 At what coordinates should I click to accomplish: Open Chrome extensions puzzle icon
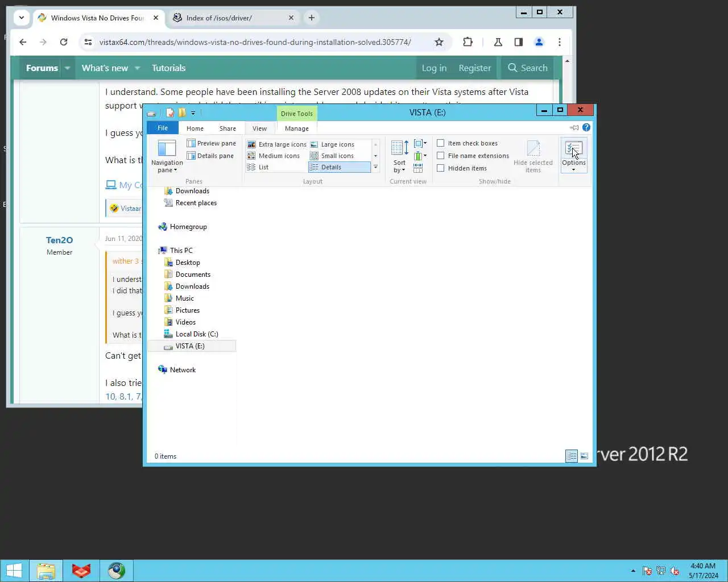coord(468,42)
